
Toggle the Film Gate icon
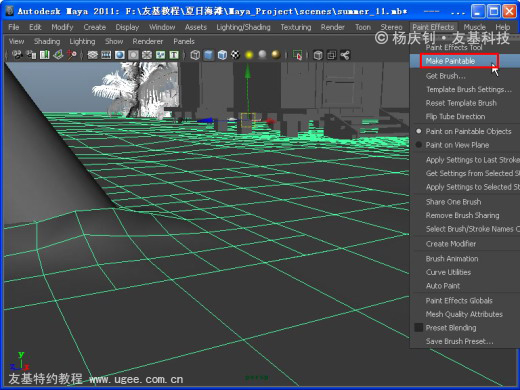click(106, 55)
